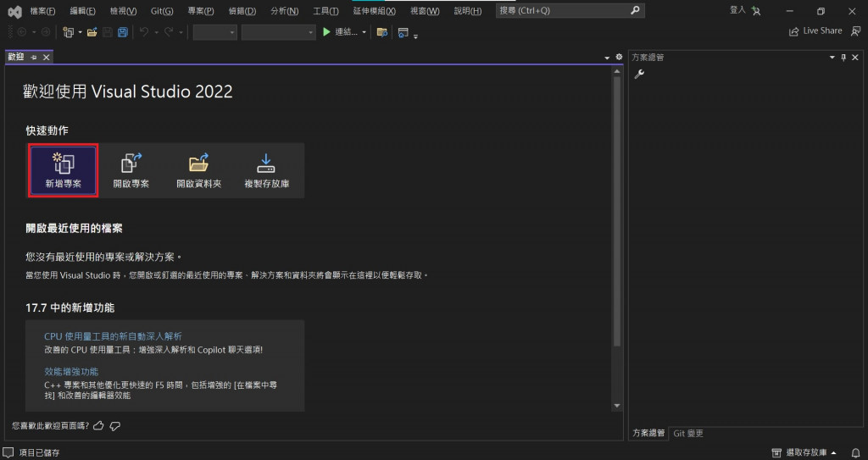Click the open file toolbar icon
The image size is (868, 460).
[92, 33]
